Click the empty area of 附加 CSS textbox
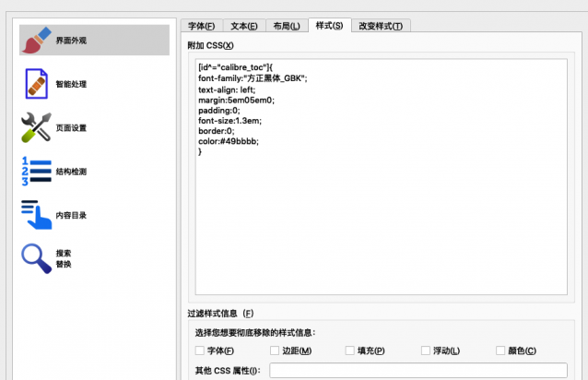This screenshot has height=380, width=588. click(x=381, y=231)
